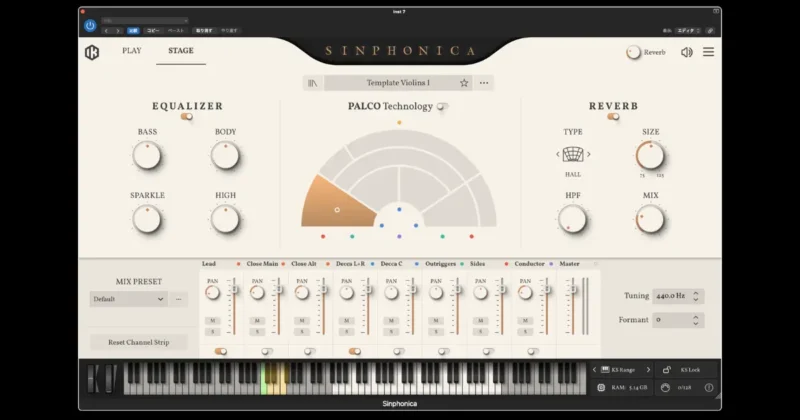Click the highlighted blue compare button
Screen dimensions: 800x420
pyautogui.click(x=133, y=31)
